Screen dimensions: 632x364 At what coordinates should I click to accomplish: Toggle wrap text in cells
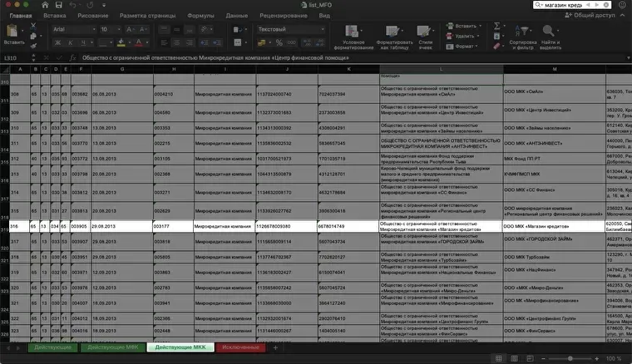[238, 29]
